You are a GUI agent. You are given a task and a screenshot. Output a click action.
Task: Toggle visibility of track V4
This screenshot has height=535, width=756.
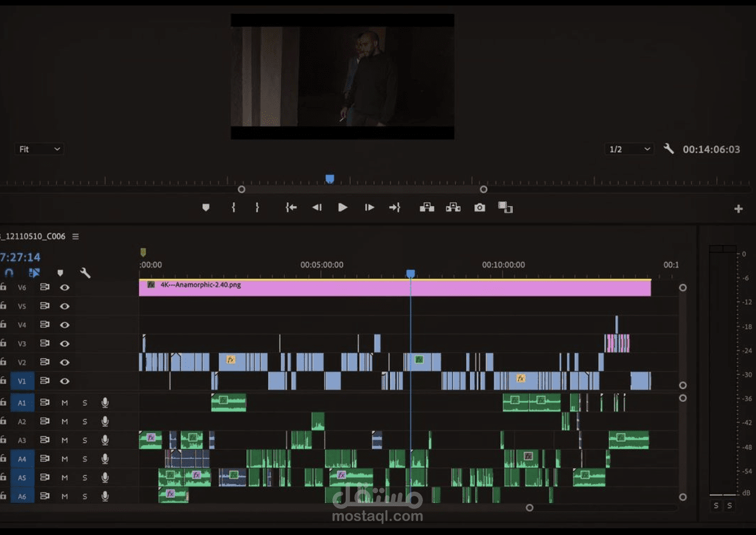pyautogui.click(x=64, y=325)
